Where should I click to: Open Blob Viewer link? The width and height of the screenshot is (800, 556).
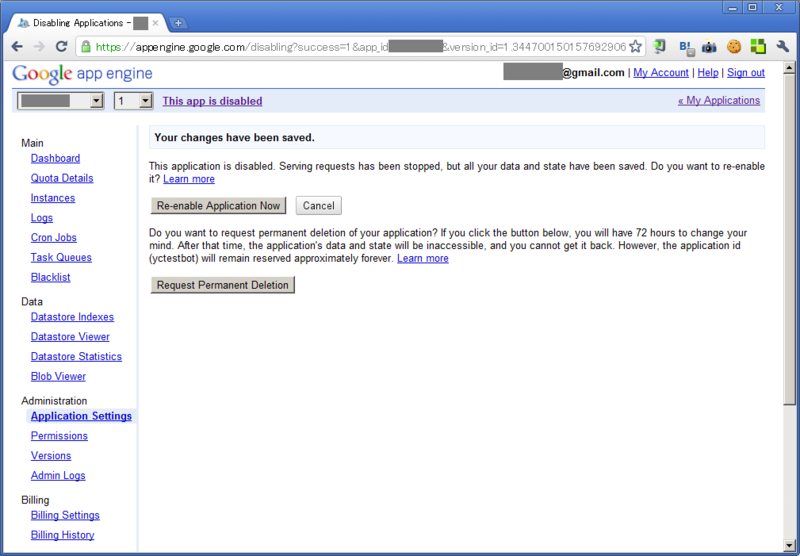58,376
